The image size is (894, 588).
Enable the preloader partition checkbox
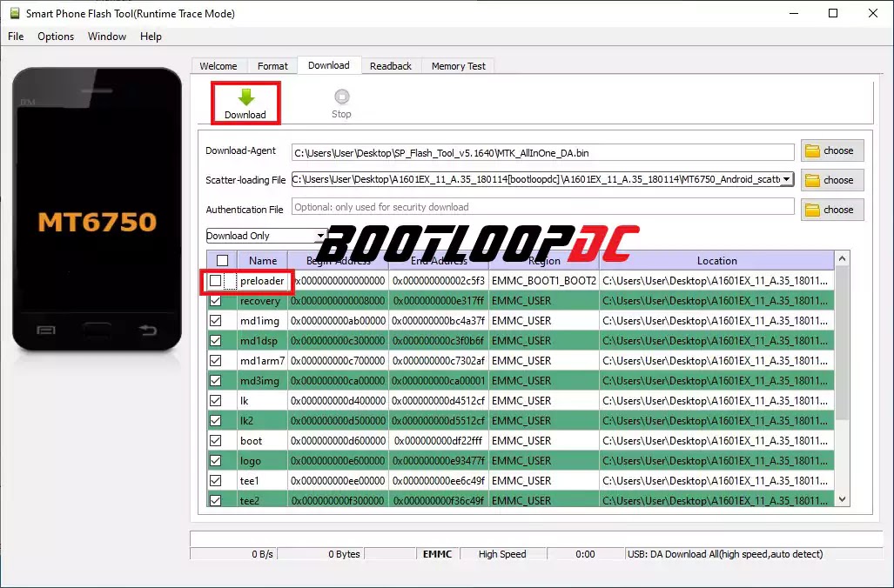pos(216,280)
